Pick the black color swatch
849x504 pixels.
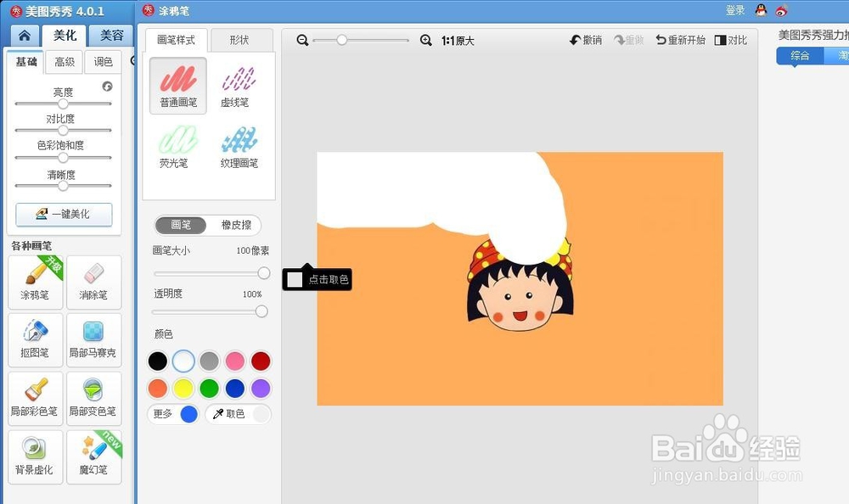pos(158,361)
